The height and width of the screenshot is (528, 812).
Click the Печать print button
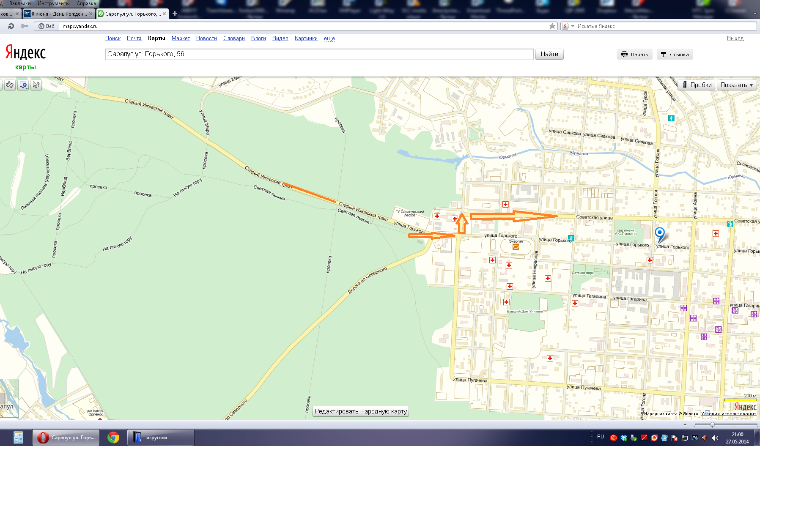click(x=635, y=55)
